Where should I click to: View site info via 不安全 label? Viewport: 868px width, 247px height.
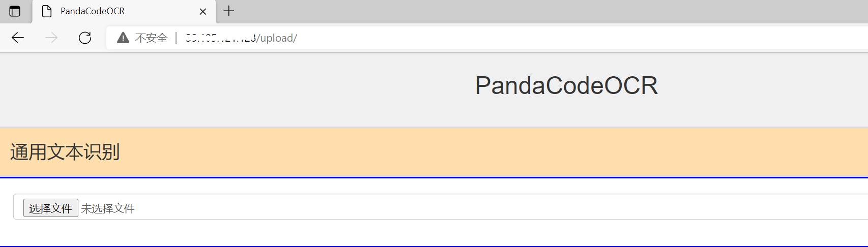(x=151, y=38)
